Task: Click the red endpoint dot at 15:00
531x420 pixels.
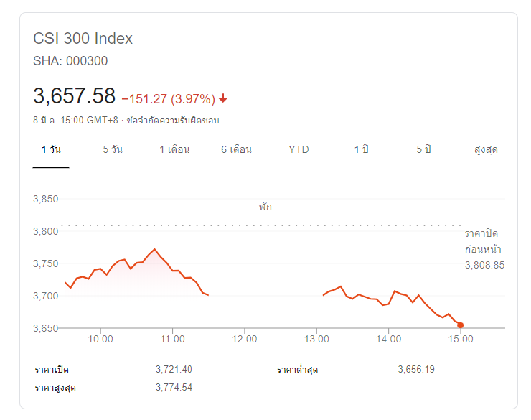Action: point(461,325)
